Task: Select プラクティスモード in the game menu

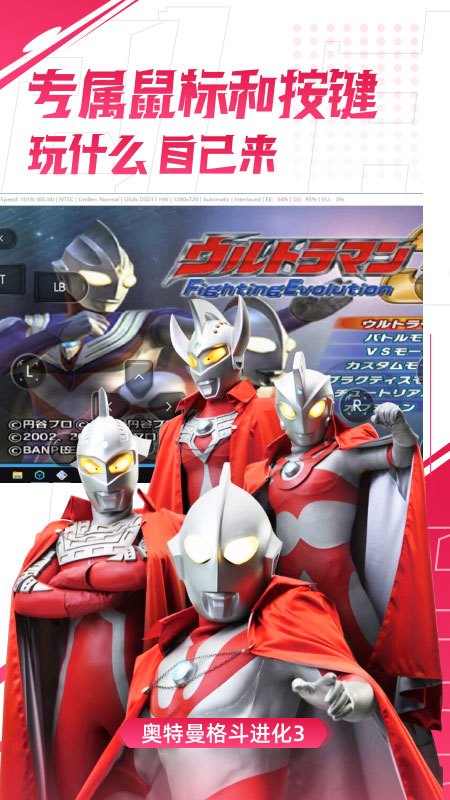Action: tap(377, 380)
